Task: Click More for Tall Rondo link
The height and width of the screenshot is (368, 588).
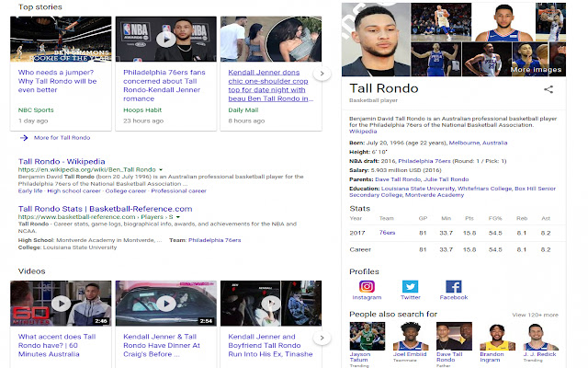Action: tap(62, 138)
